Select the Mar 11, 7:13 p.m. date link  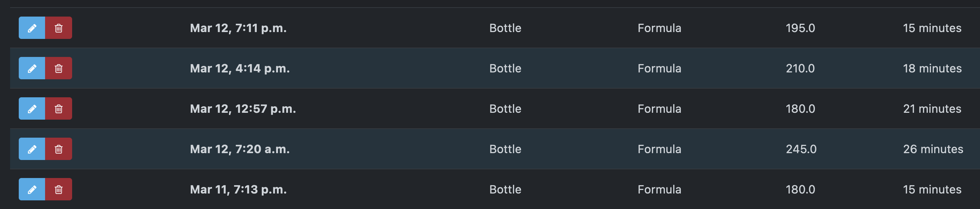[239, 189]
